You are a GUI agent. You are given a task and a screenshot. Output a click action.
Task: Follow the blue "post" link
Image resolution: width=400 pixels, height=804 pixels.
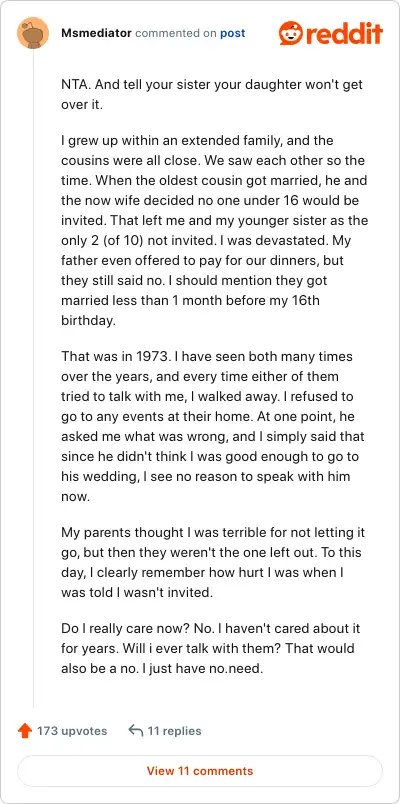pos(233,33)
